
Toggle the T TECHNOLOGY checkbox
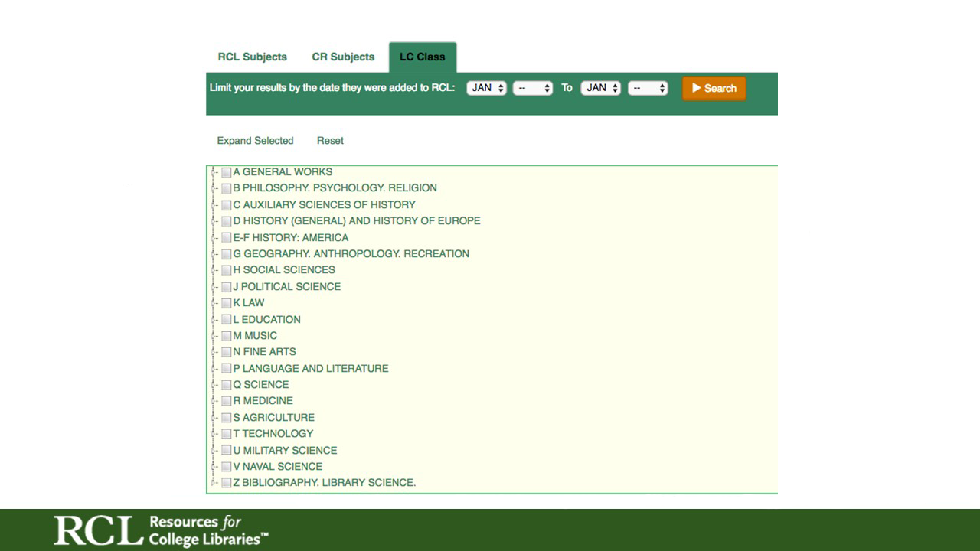(x=226, y=434)
